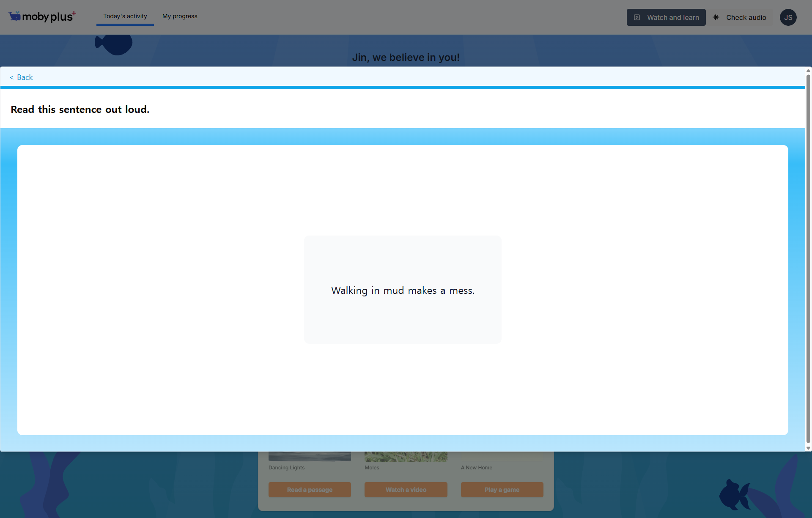Click the Watch and learn button
Viewport: 812px width, 518px height.
point(666,17)
